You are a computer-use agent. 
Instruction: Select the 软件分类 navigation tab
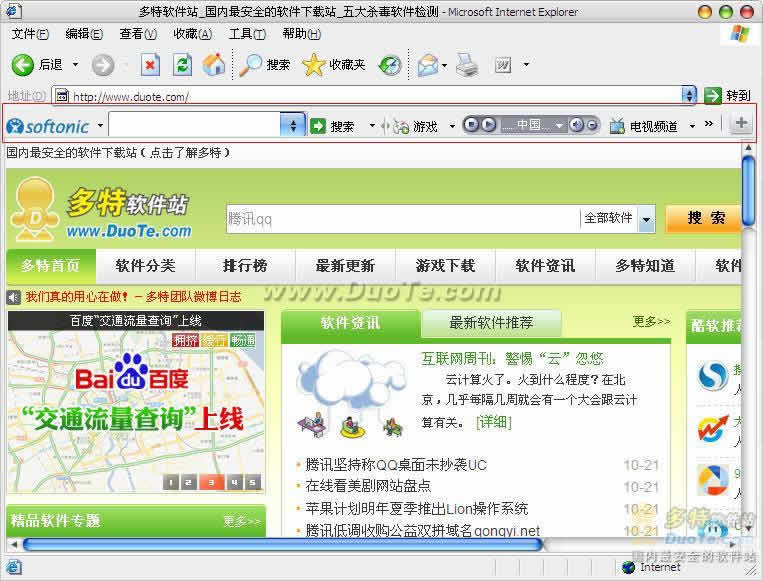coord(145,266)
